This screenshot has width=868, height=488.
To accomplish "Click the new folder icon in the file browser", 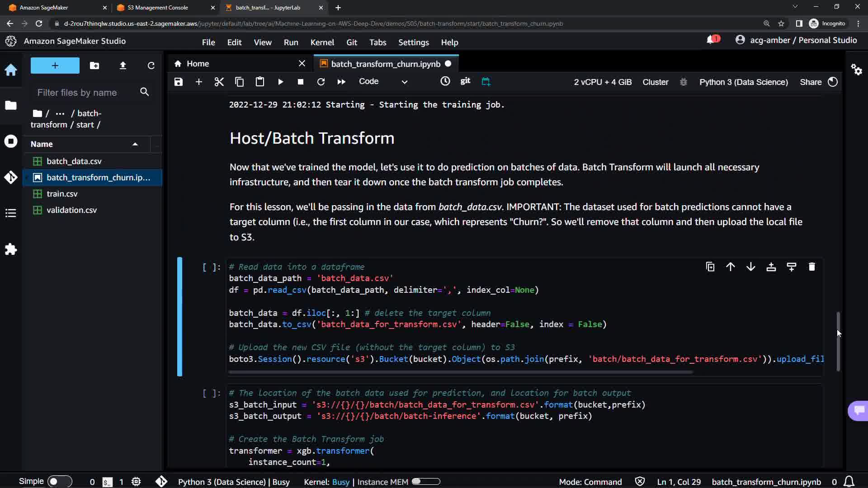I will (x=94, y=66).
